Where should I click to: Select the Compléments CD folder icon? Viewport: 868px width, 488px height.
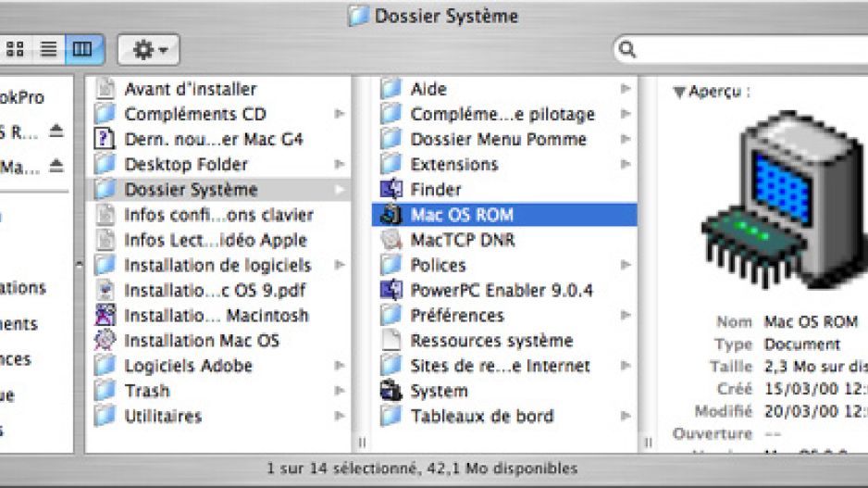[x=105, y=114]
